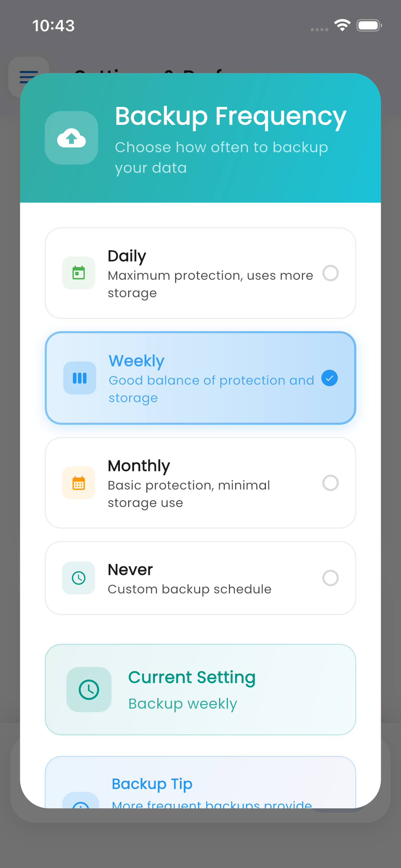Click the orange calendar icon beside Monthly
The height and width of the screenshot is (868, 401).
click(78, 483)
